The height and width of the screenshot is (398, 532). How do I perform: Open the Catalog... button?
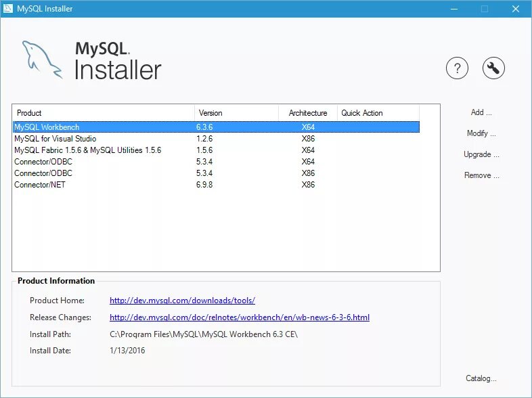tap(481, 378)
